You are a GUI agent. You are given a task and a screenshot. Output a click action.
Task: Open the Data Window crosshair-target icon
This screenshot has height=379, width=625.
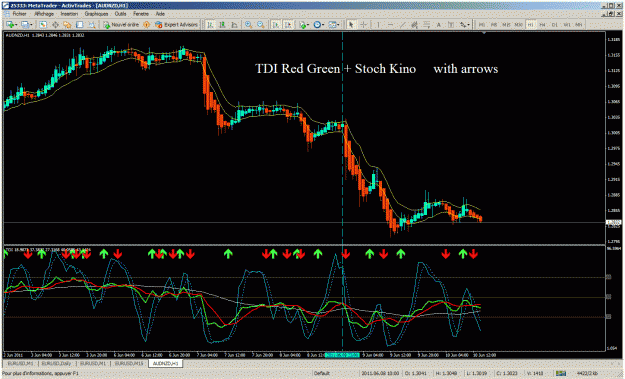tap(55, 25)
